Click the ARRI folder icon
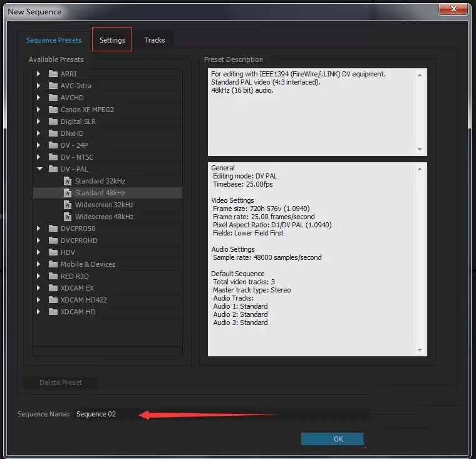 [53, 74]
